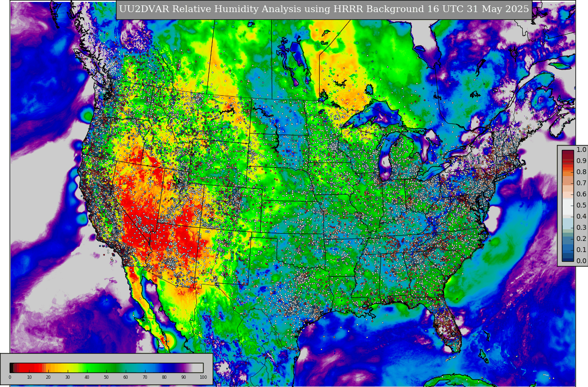Click the "0.4" label on right colorbar

coord(581,217)
